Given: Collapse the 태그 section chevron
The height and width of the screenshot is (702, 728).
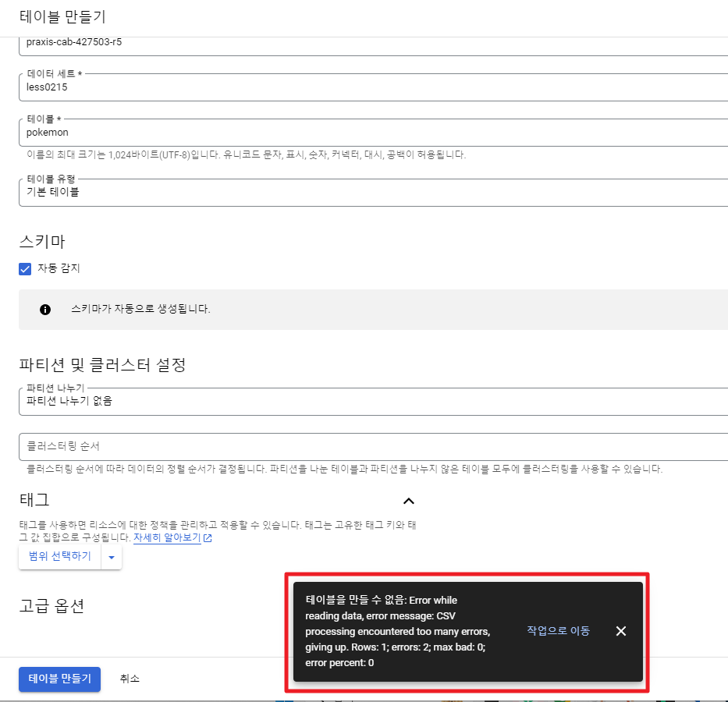Looking at the screenshot, I should coord(409,501).
